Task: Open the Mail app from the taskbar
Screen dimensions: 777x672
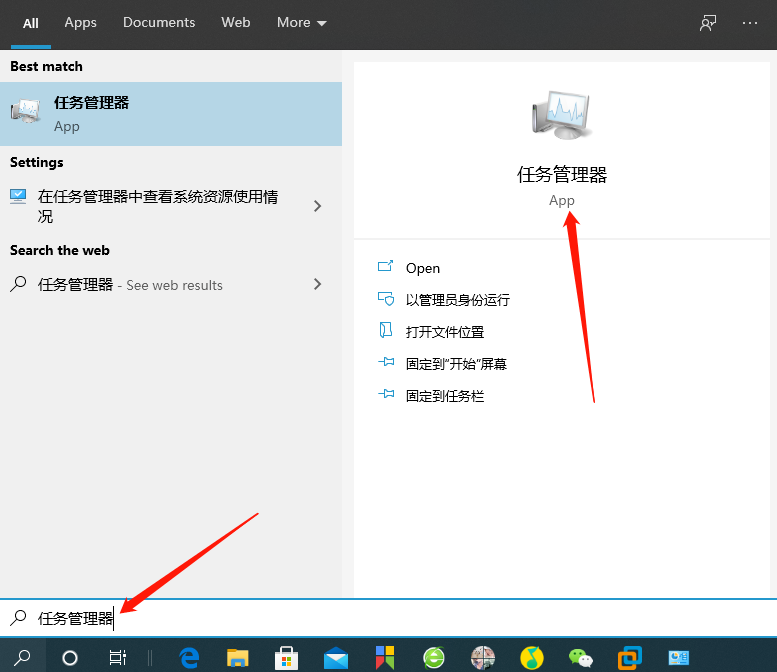Action: click(x=336, y=657)
